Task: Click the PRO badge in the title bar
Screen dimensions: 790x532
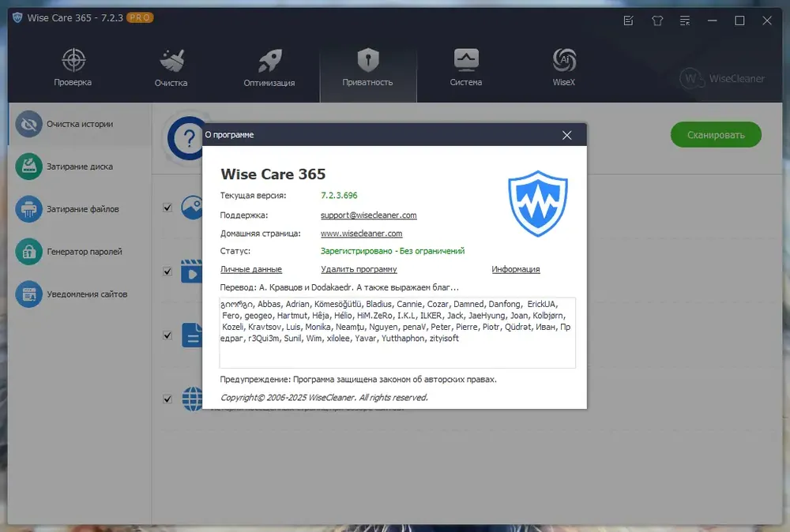Action: pos(140,17)
